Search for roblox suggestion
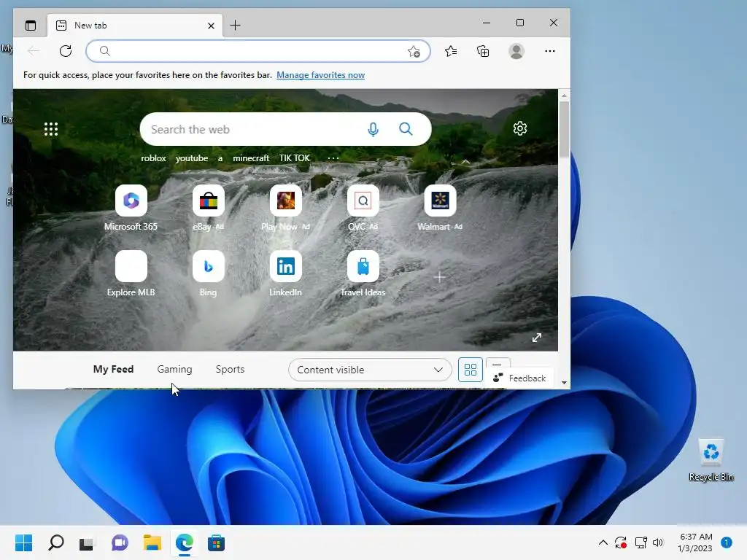747x560 pixels. pos(153,158)
